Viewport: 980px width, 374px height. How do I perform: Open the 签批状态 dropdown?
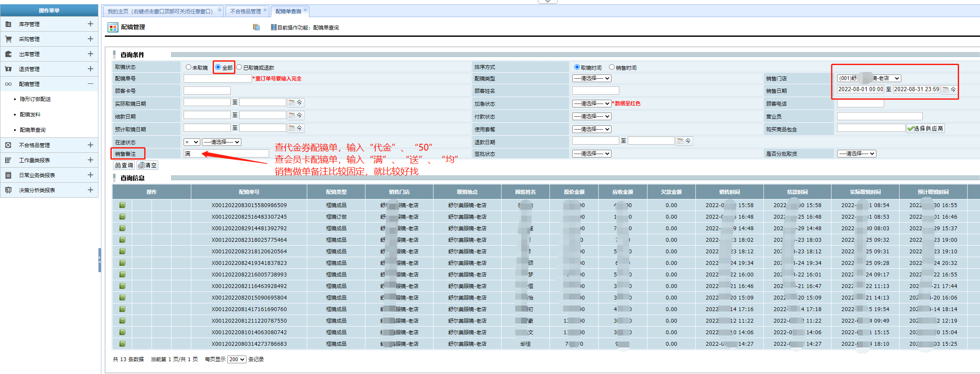click(591, 154)
